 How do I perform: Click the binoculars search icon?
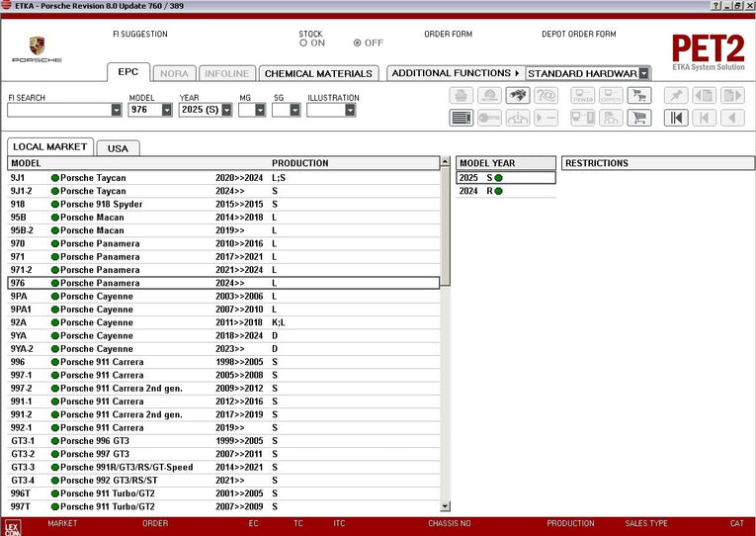click(x=517, y=96)
